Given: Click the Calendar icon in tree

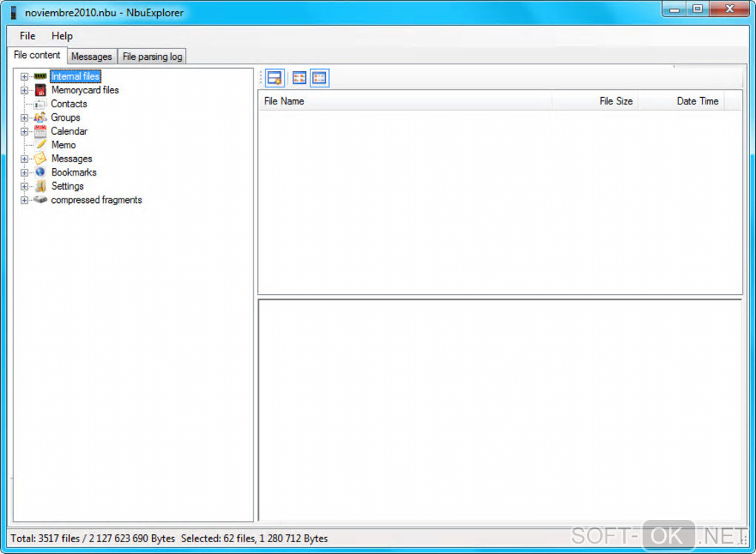Looking at the screenshot, I should click(x=41, y=131).
